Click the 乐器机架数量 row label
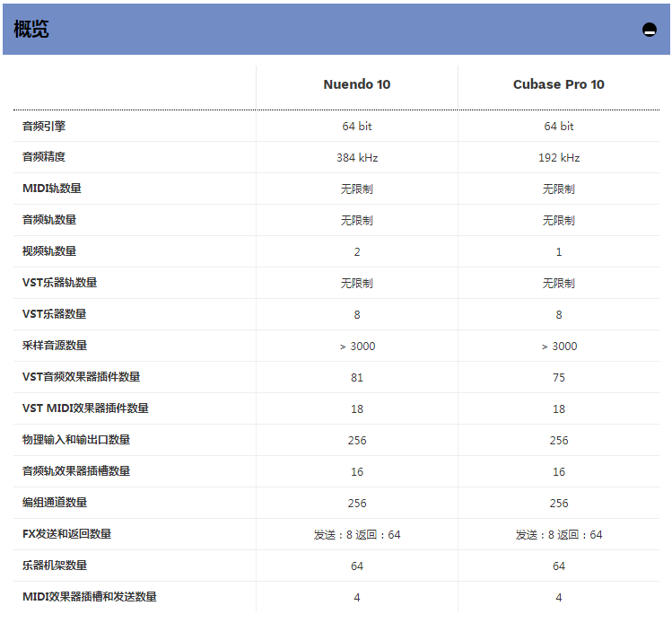672x623 pixels. pyautogui.click(x=55, y=566)
